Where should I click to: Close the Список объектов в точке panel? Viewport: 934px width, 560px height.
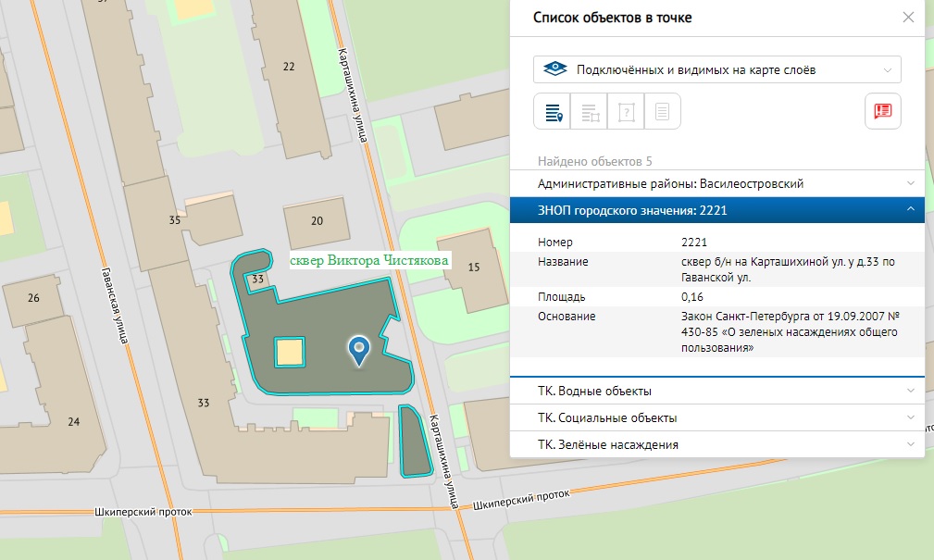pyautogui.click(x=908, y=18)
